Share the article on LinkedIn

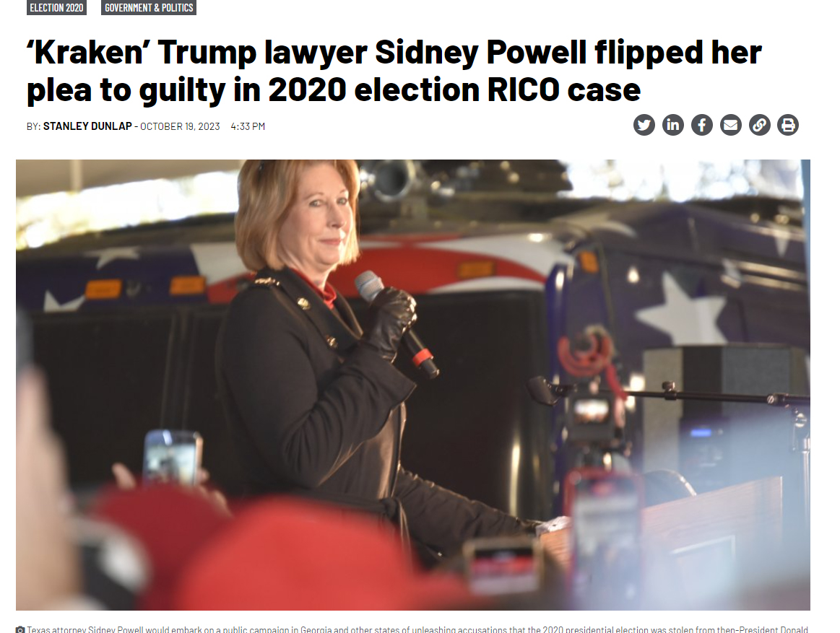[673, 126]
